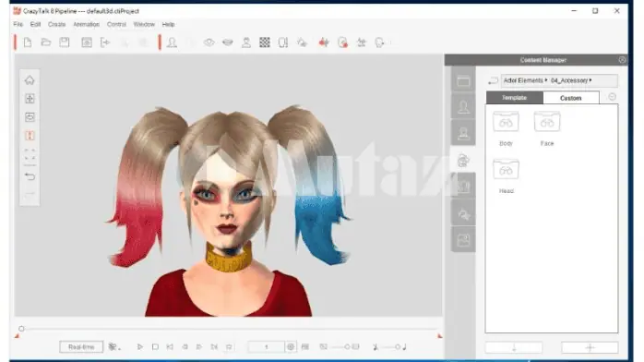Select the Background image category icon at bottom
This screenshot has width=644, height=362.
pyautogui.click(x=463, y=240)
